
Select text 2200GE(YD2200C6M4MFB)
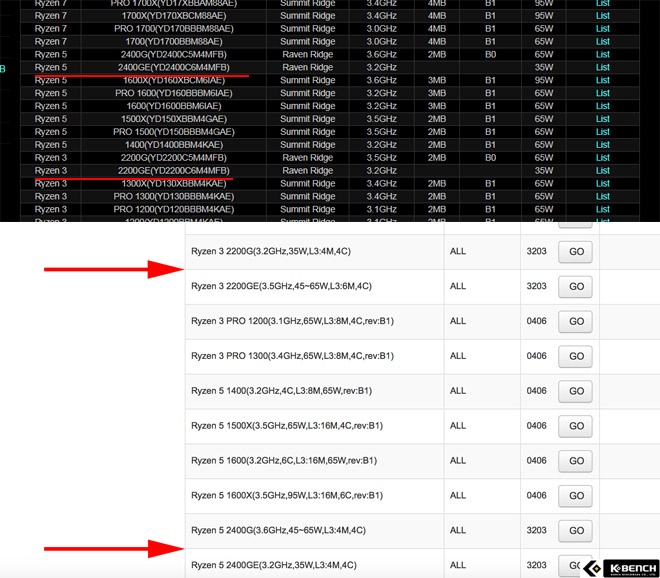coord(173,170)
